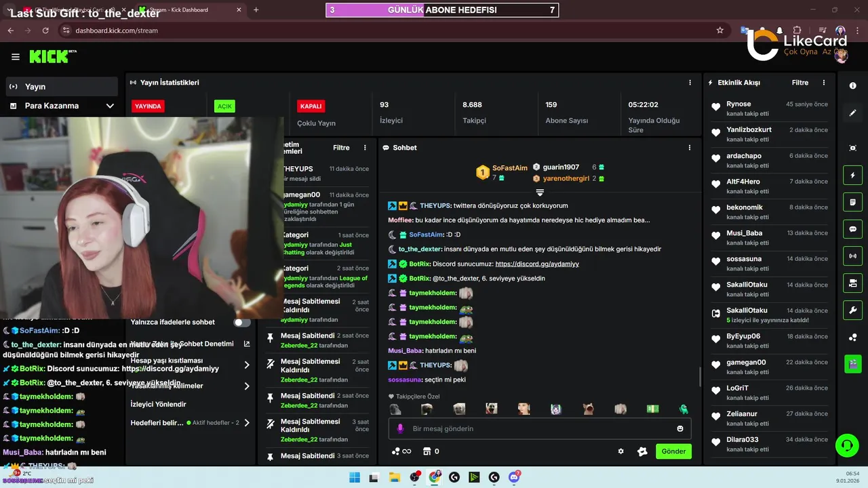Open the info icon in right sidebar
Screen dimensions: 868x488
[852, 86]
